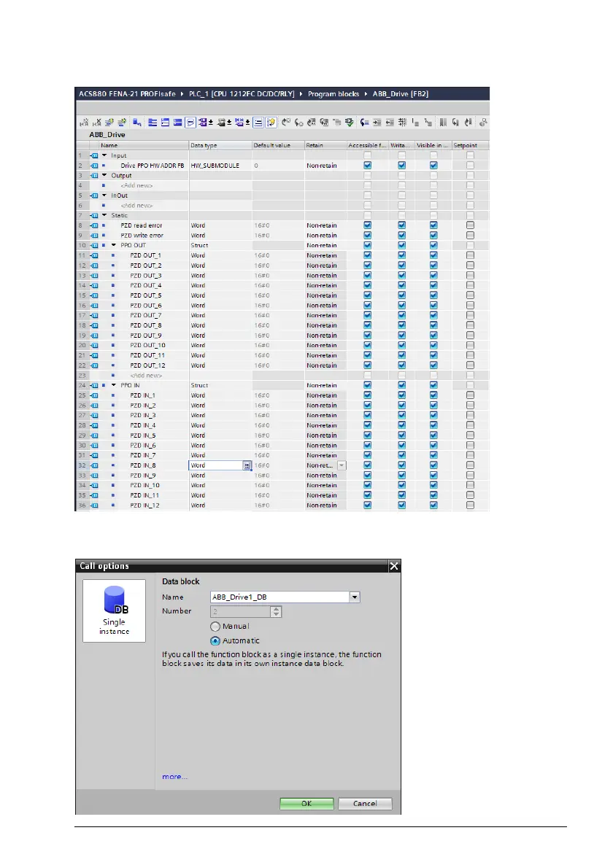Select the Automatic numbering option
Viewport: 613px width, 868px height.
pos(215,641)
